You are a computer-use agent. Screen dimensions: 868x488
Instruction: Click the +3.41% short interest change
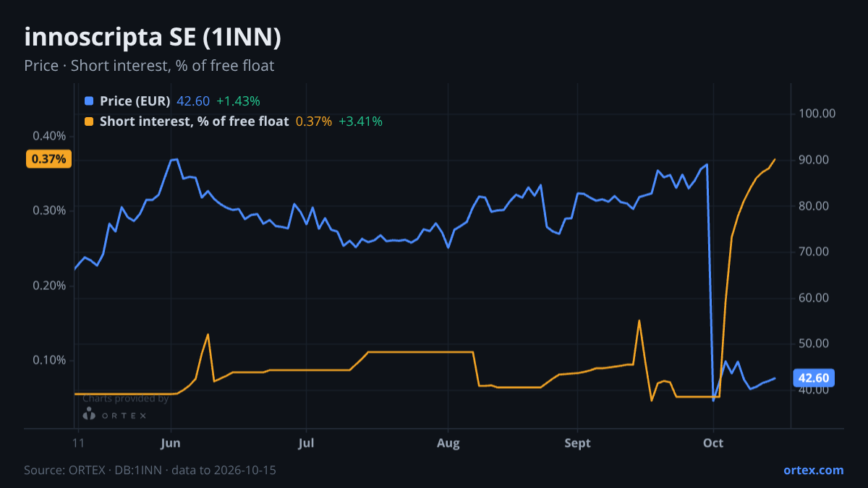360,121
